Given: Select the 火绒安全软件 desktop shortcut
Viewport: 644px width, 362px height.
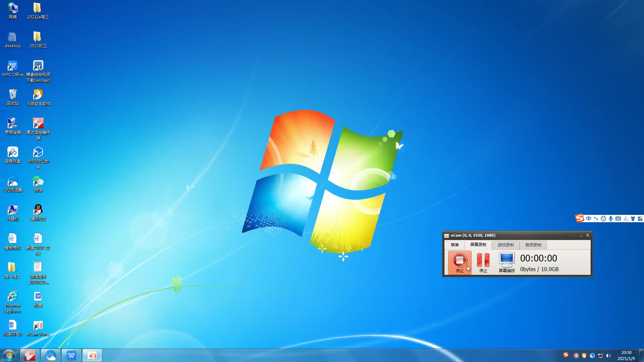Looking at the screenshot, I should pyautogui.click(x=38, y=98).
